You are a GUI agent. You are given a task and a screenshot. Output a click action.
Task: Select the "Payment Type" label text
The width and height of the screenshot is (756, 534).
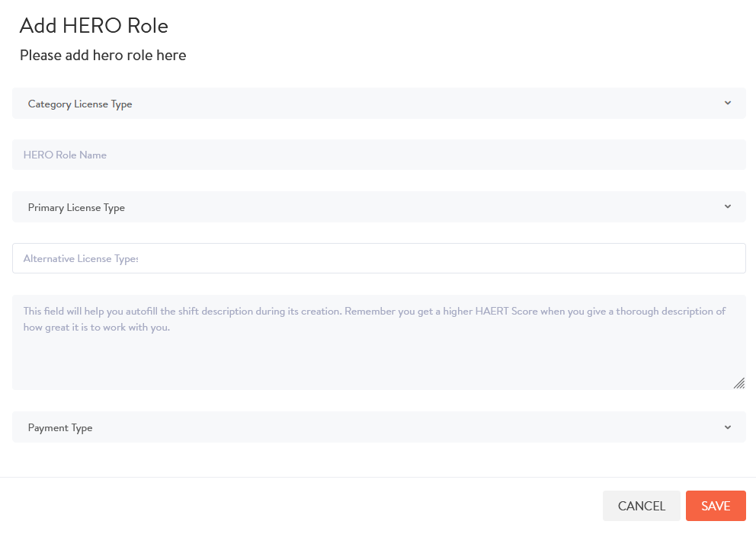(x=60, y=428)
